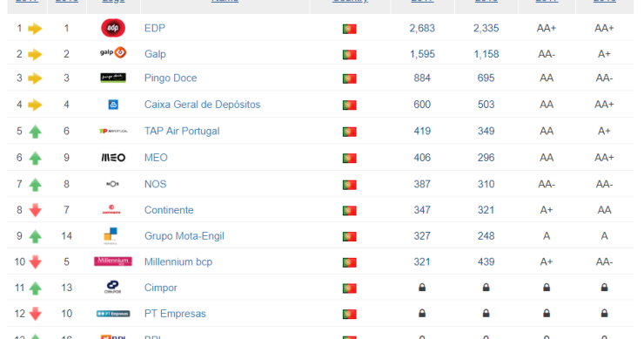Screen dimensions: 644x339
Task: Open the TAP Air Portugal link
Action: point(182,131)
